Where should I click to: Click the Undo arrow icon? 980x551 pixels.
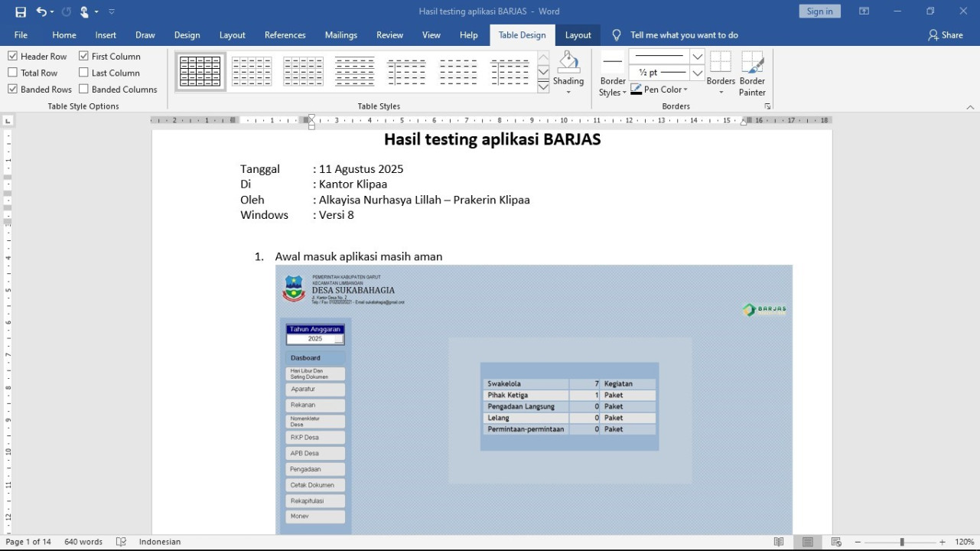click(x=41, y=11)
